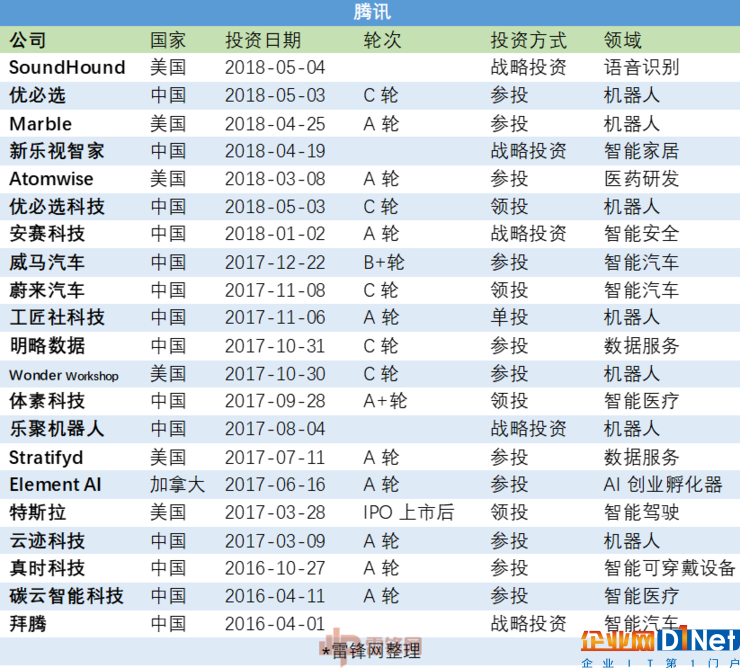This screenshot has height=668, width=740.
Task: Select B+轮 round cell
Action: [384, 262]
